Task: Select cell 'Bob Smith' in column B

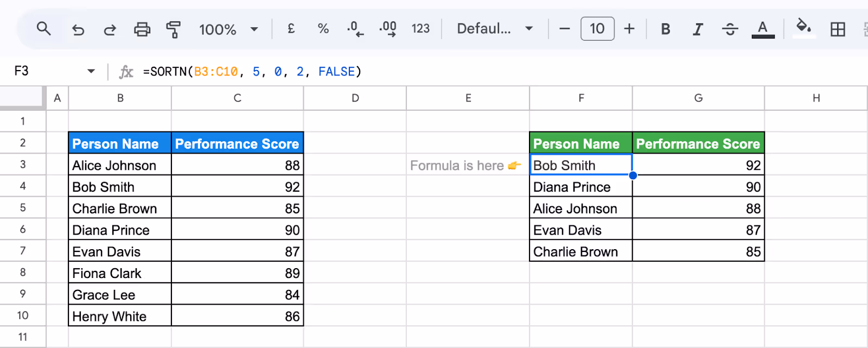Action: (x=120, y=187)
